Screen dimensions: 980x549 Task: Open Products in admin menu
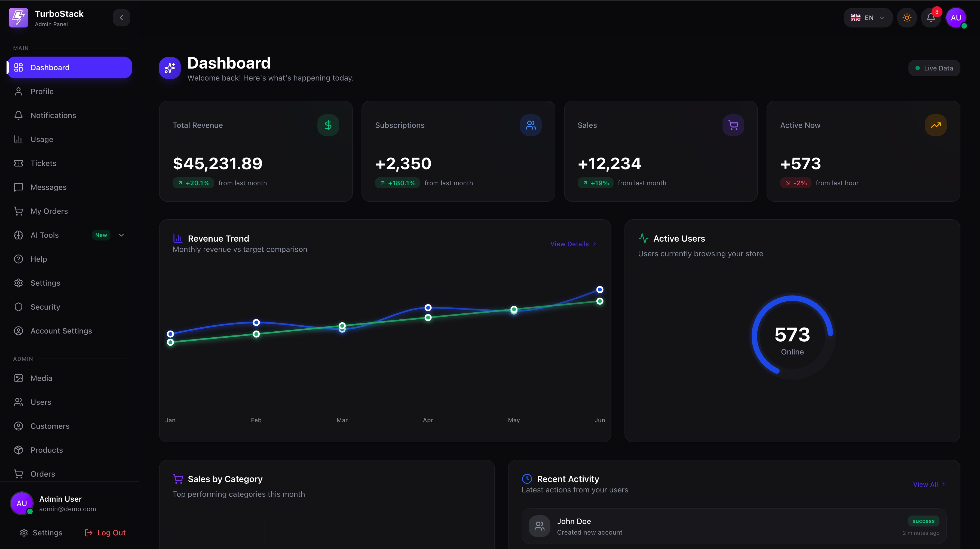coord(46,450)
